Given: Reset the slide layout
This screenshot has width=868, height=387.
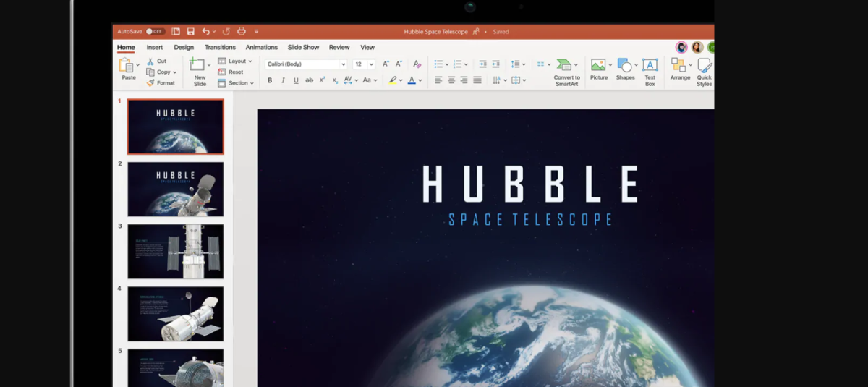Looking at the screenshot, I should (231, 72).
